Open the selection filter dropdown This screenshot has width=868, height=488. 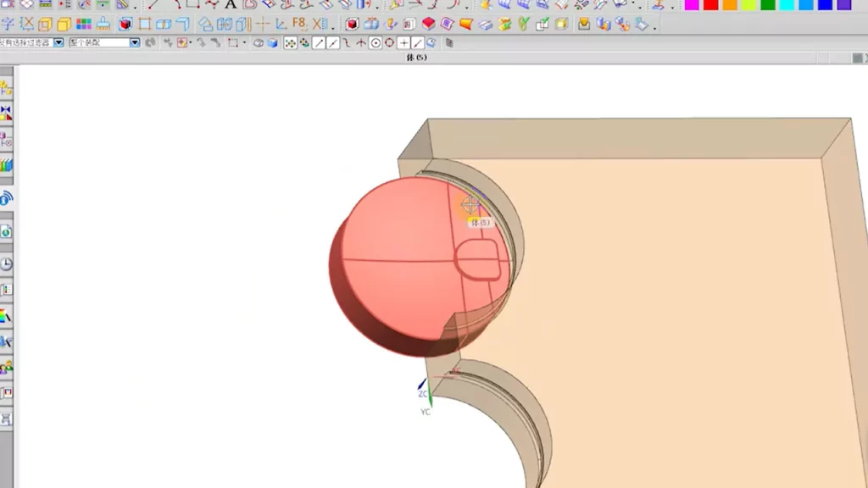tap(58, 41)
